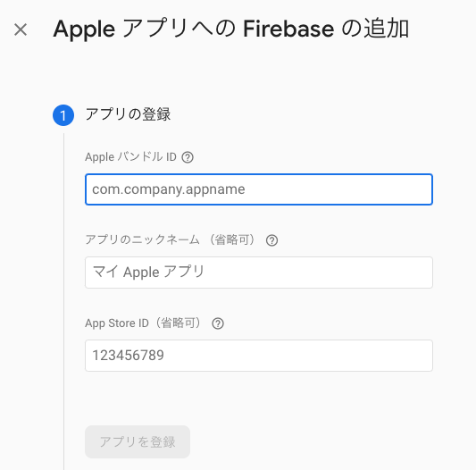The image size is (476, 470).
Task: Select the アプリの登録 step heading
Action: click(x=128, y=114)
